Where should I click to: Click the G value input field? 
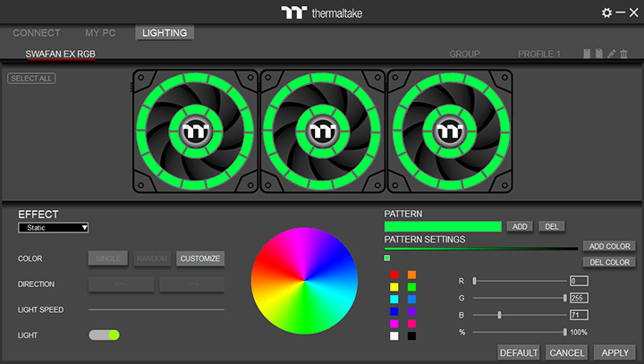pyautogui.click(x=578, y=298)
